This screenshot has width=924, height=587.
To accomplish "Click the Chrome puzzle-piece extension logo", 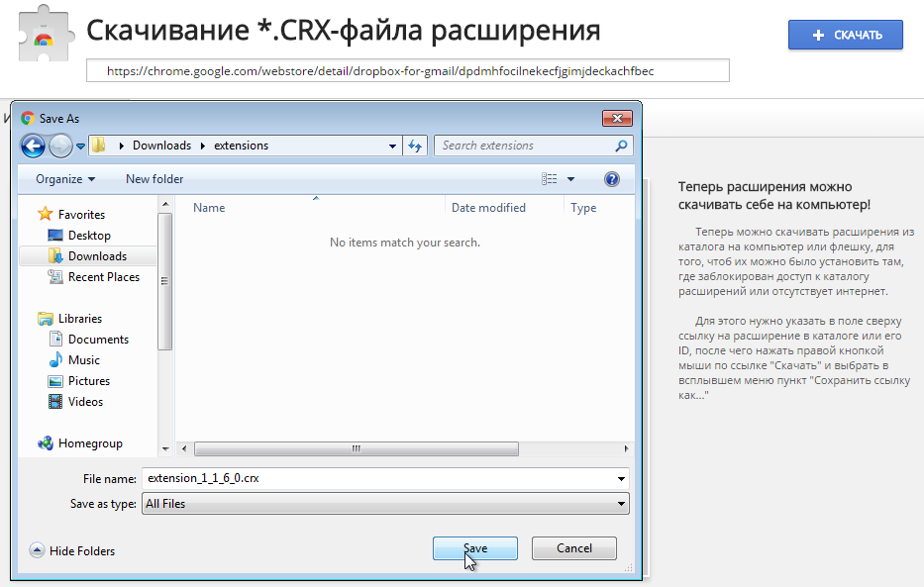I will [x=41, y=31].
